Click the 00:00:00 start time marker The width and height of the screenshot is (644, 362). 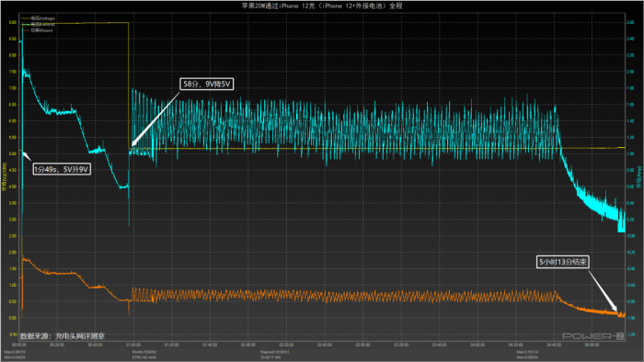point(19,345)
